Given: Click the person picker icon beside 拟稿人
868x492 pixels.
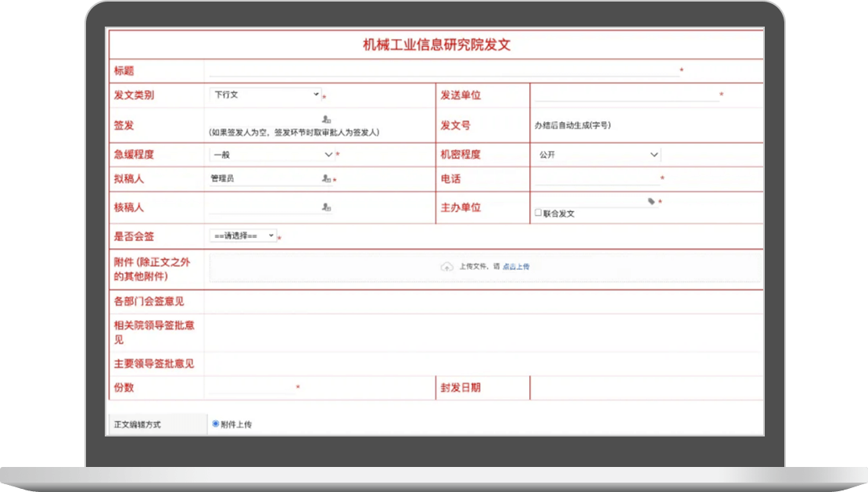Looking at the screenshot, I should click(x=326, y=179).
